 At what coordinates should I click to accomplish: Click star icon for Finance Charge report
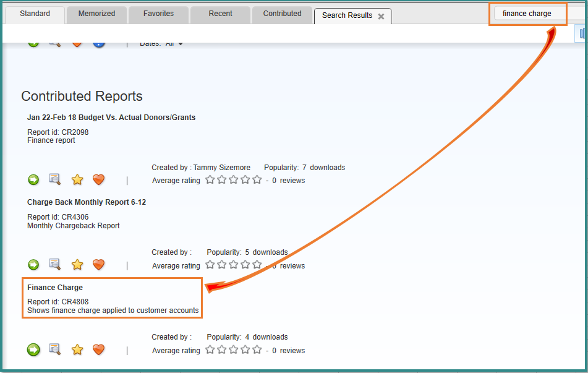tap(77, 349)
